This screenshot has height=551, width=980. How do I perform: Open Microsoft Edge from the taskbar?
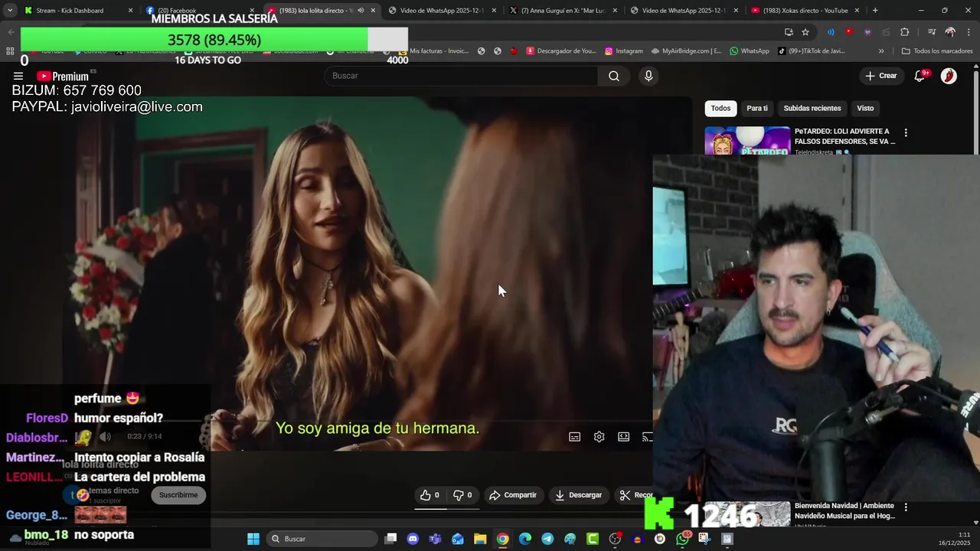(x=525, y=539)
